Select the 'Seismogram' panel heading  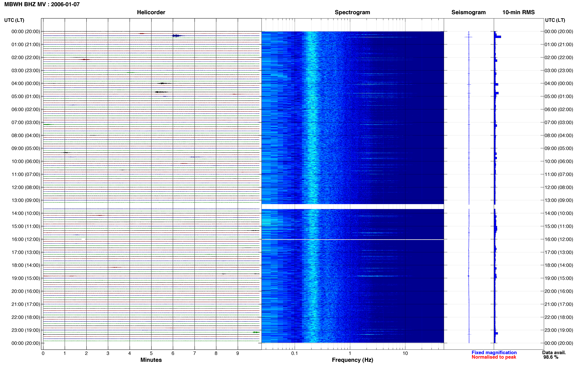468,12
